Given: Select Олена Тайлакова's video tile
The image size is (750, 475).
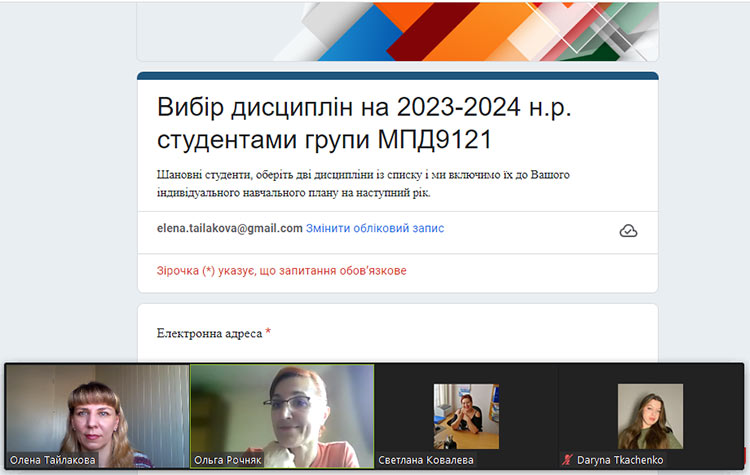Looking at the screenshot, I should coord(97,416).
